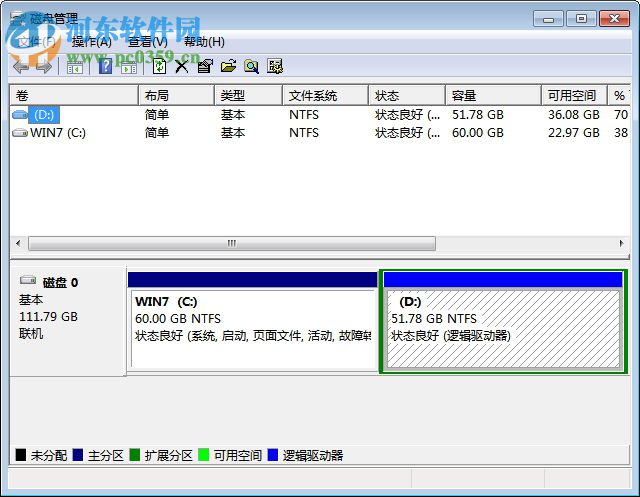Click the D: volume drive icon

tap(20, 115)
